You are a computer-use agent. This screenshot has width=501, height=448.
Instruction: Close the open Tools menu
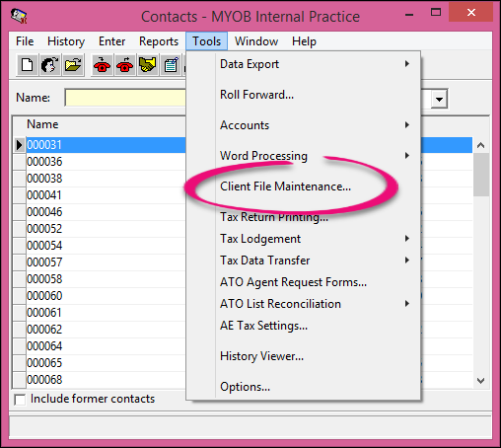[x=206, y=41]
